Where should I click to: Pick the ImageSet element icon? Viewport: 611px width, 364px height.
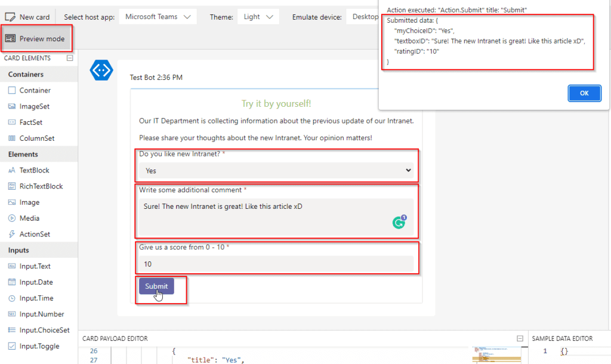pos(12,106)
